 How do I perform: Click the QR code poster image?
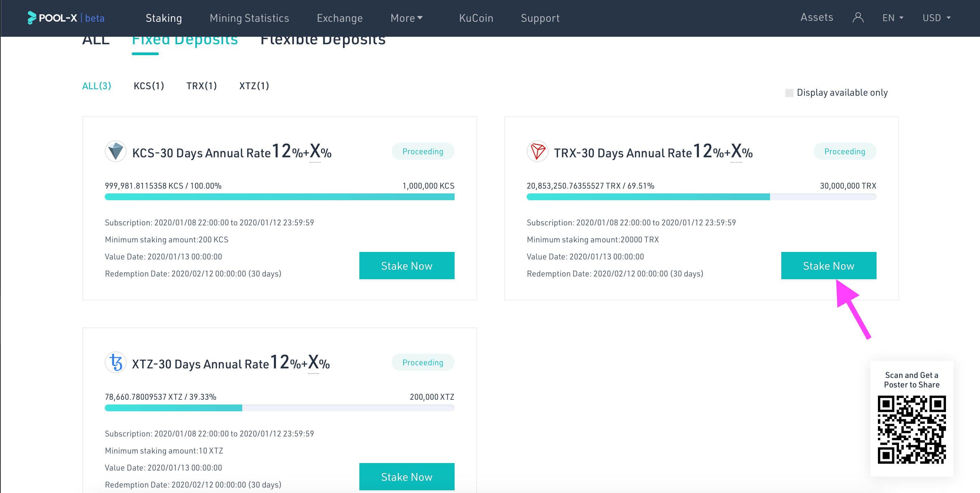click(x=912, y=429)
